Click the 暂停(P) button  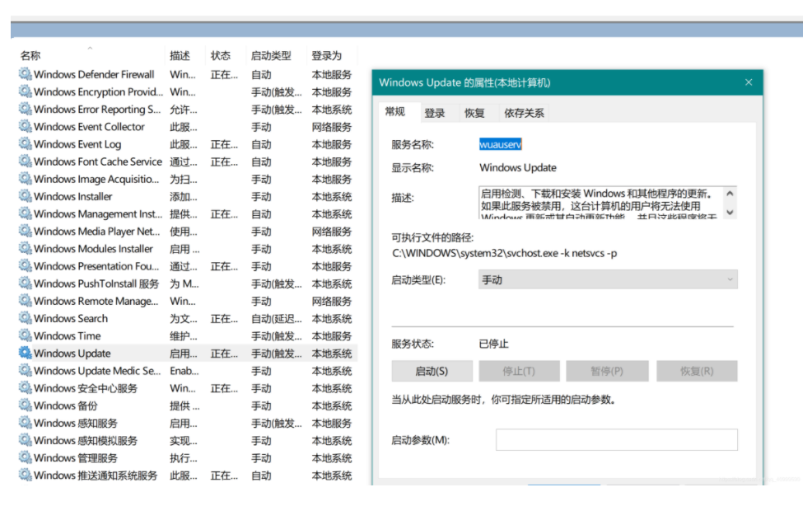click(x=607, y=371)
